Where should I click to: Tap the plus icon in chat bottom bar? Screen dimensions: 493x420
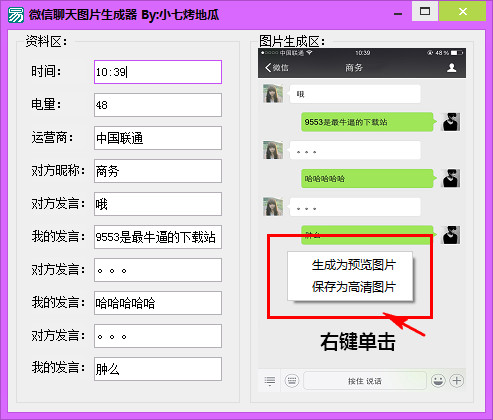click(457, 381)
